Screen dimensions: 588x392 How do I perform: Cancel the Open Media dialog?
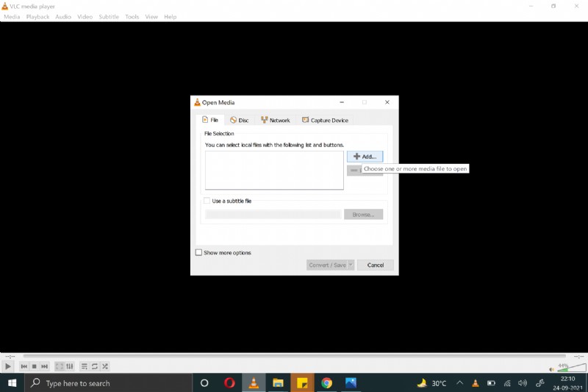(375, 265)
